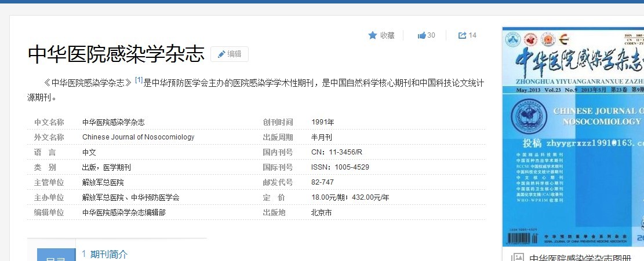Jump to section 1 期刊简介
Viewport: 644px width, 261px height.
[x=105, y=254]
